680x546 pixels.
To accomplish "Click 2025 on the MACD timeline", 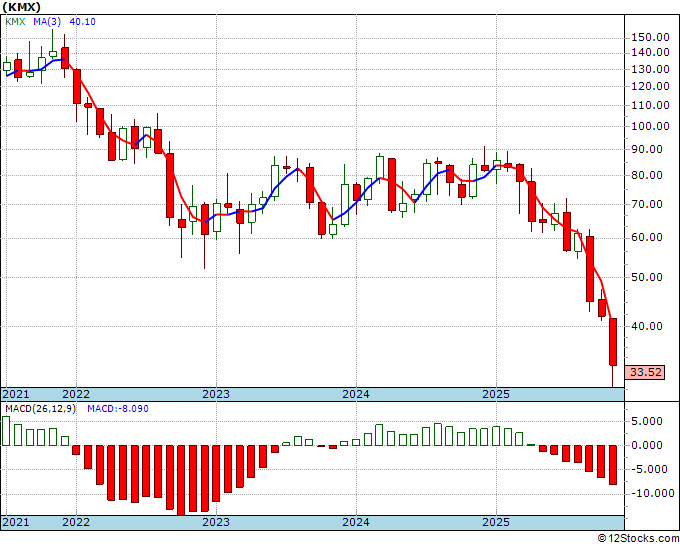I will click(x=496, y=522).
